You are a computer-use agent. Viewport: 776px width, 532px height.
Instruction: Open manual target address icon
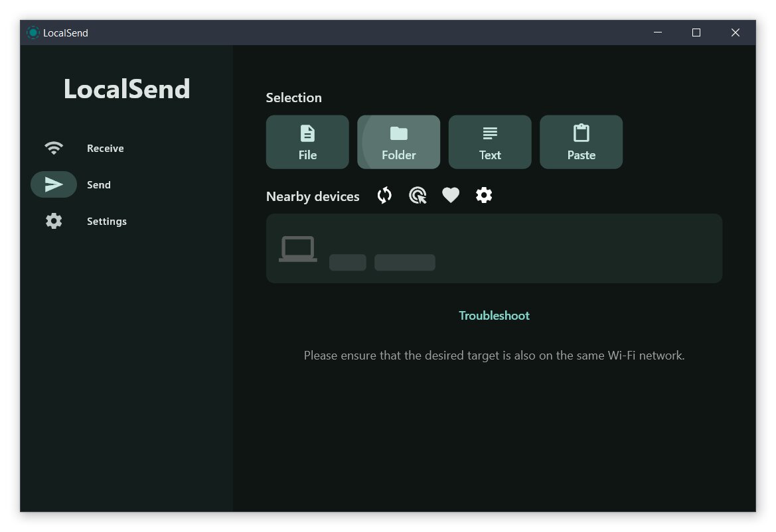[x=418, y=195]
